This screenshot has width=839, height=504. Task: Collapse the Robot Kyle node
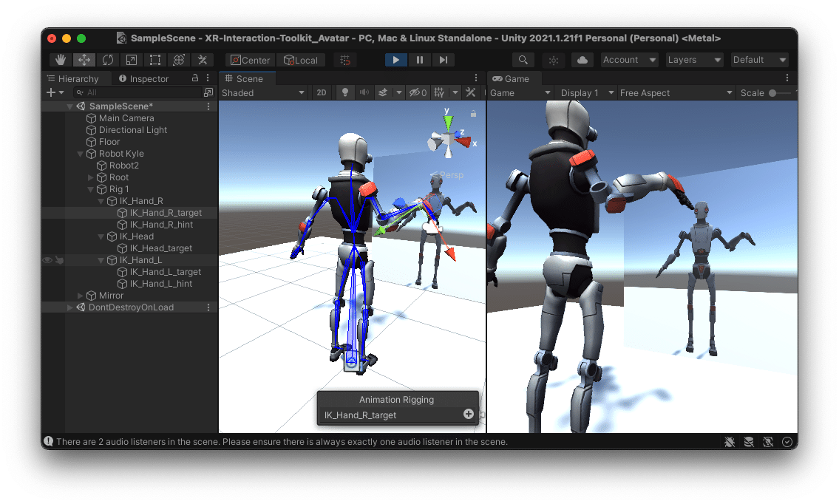[x=81, y=154]
